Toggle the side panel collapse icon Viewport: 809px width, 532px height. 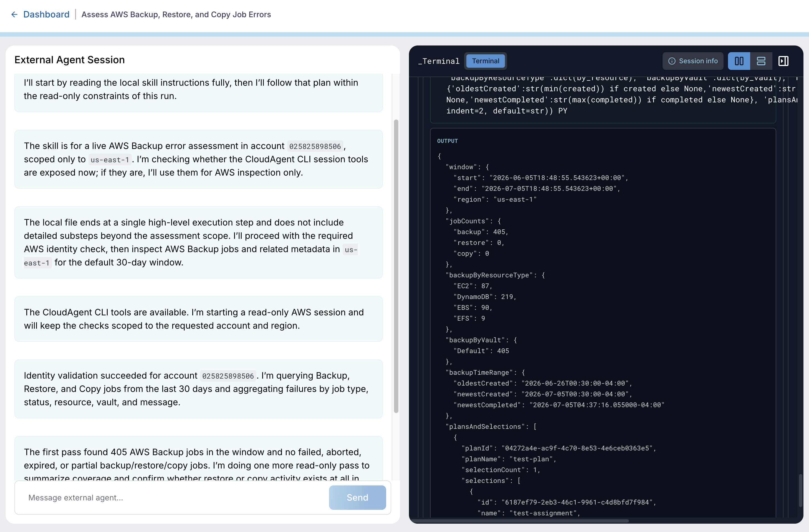click(783, 61)
